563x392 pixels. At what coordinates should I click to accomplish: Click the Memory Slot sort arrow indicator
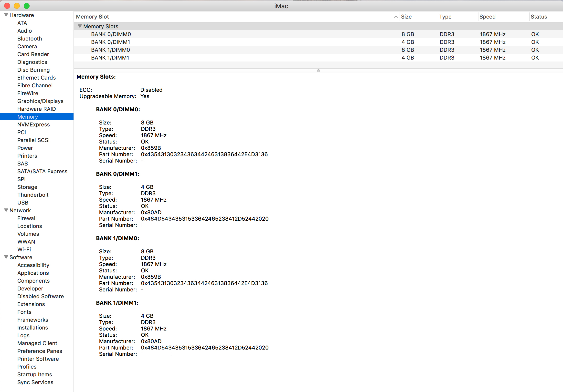click(x=395, y=17)
